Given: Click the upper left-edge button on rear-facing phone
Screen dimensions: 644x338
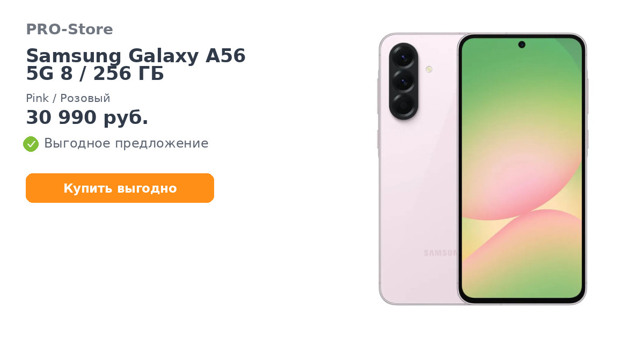Looking at the screenshot, I should click(378, 89).
